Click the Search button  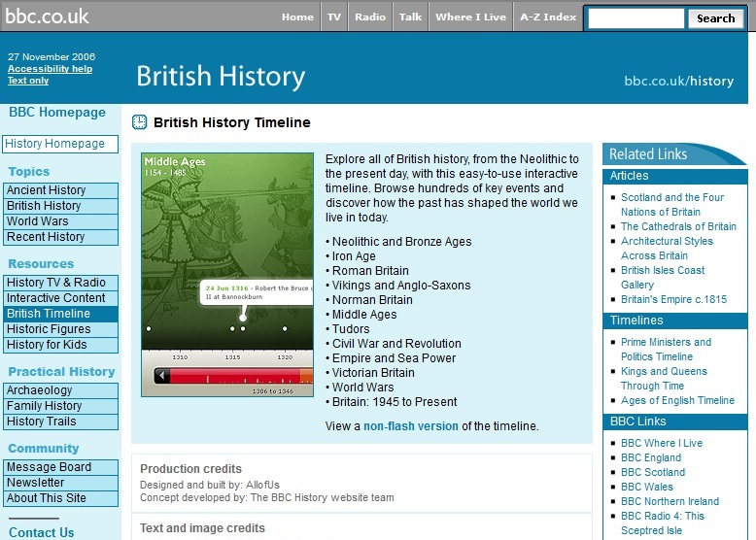click(x=715, y=18)
